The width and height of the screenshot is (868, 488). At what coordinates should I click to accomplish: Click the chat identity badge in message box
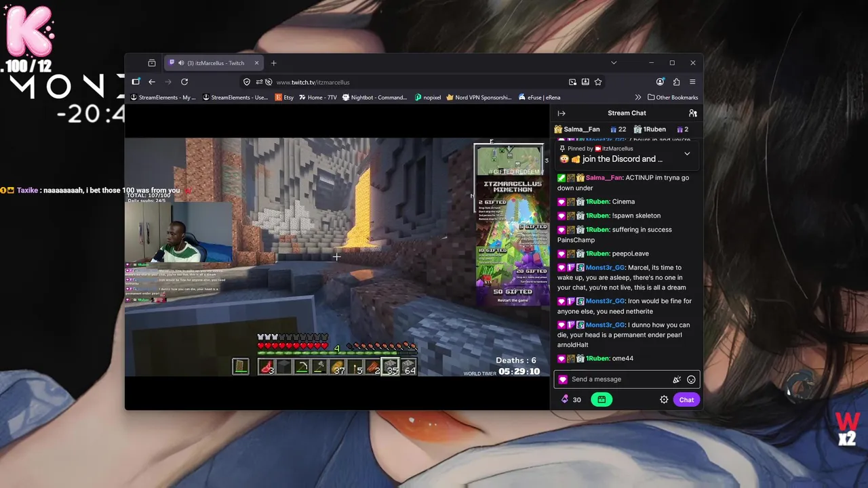click(x=563, y=380)
